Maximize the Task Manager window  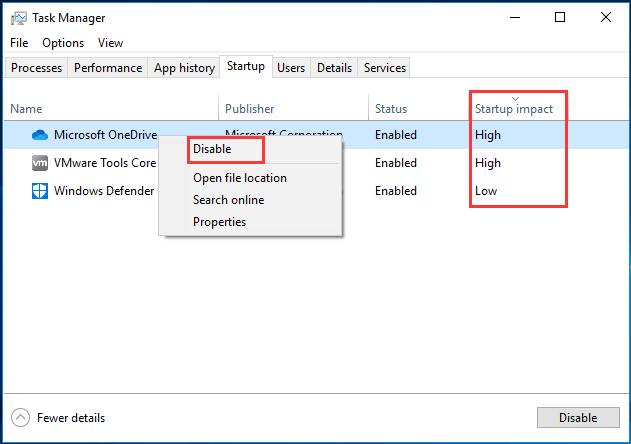[560, 17]
